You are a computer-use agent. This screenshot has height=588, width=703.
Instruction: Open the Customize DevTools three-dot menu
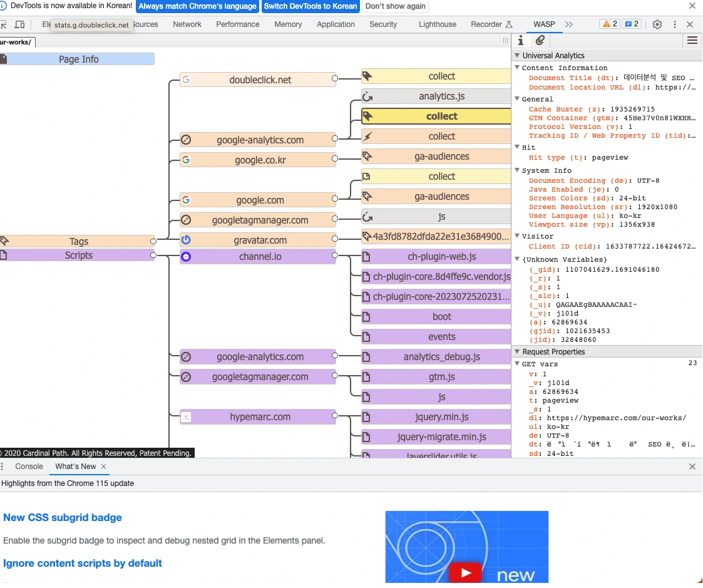point(674,24)
